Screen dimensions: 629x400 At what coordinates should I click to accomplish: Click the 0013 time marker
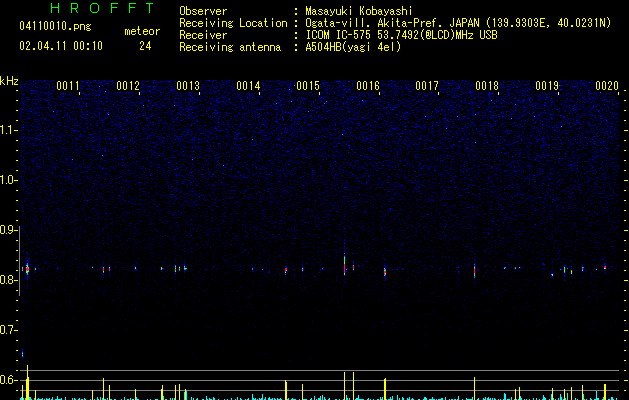(x=188, y=86)
